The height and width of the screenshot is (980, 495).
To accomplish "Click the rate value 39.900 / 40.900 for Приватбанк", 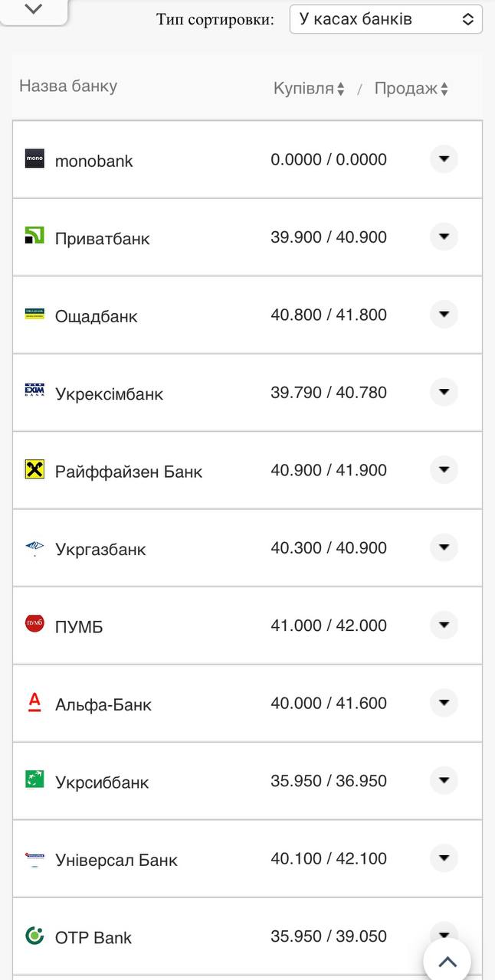I will [x=329, y=237].
